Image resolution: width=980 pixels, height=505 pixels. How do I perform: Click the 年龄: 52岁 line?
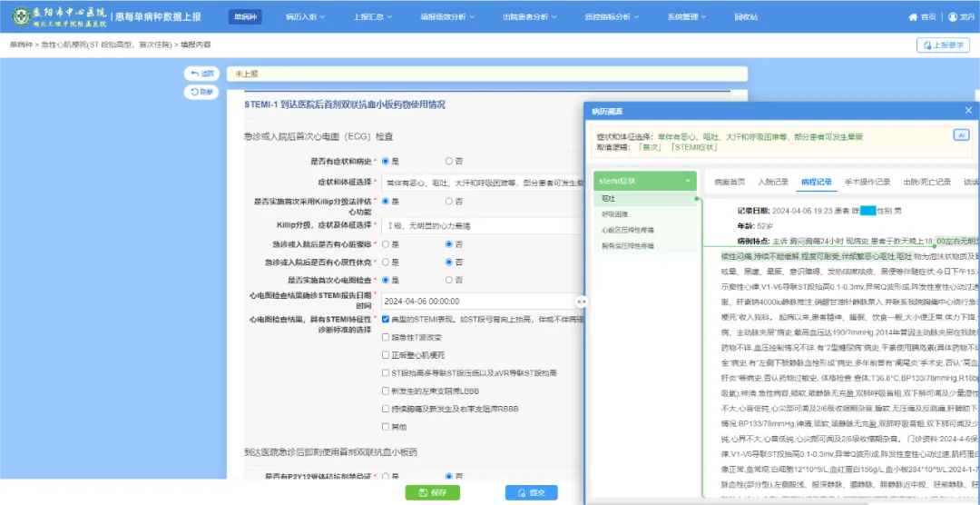tap(757, 225)
